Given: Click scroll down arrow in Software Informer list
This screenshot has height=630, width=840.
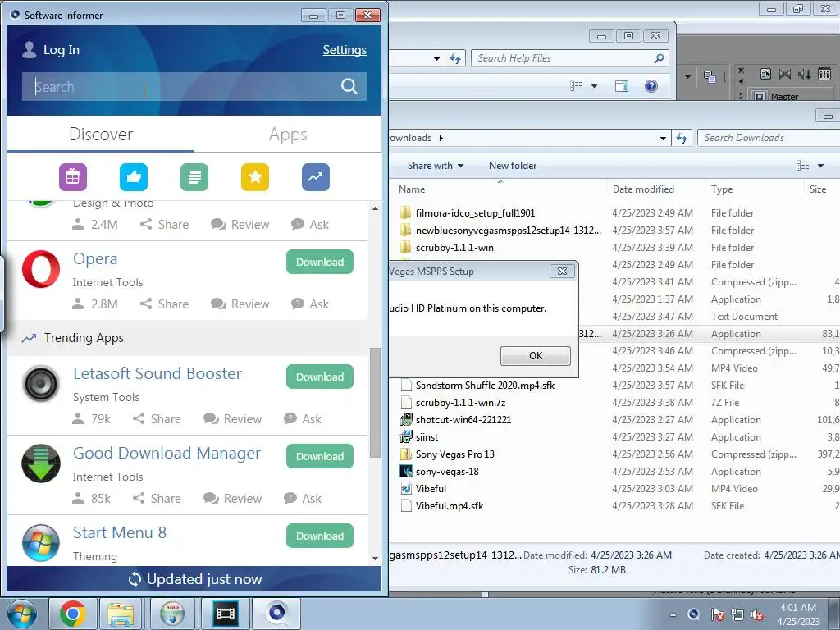Looking at the screenshot, I should tap(375, 558).
